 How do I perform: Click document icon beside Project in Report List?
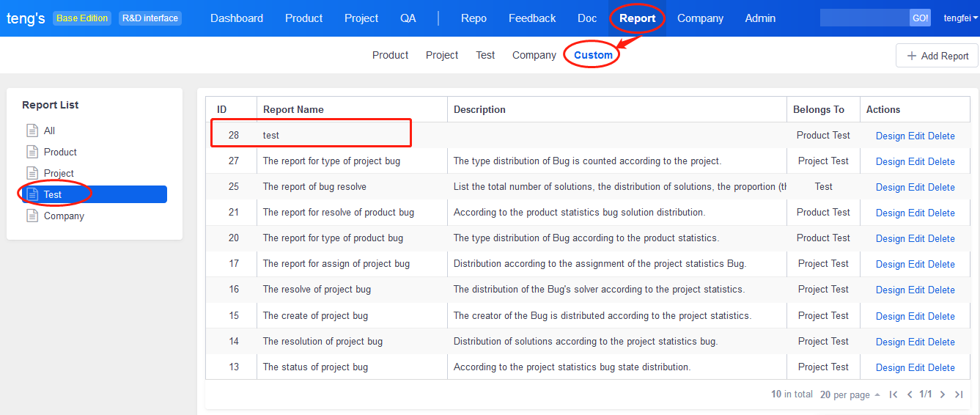[x=32, y=173]
